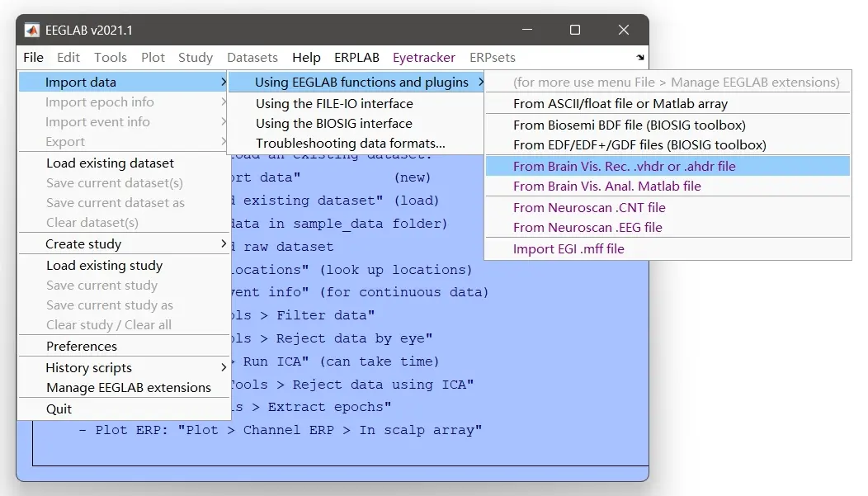
Task: Expand Using EEGLAB functions and plugins arrow
Action: pyautogui.click(x=480, y=82)
